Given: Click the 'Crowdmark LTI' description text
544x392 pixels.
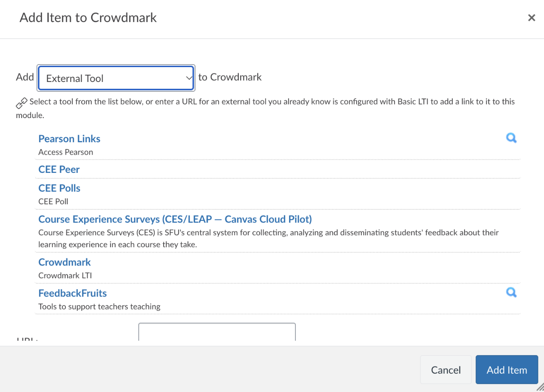Looking at the screenshot, I should (x=65, y=275).
